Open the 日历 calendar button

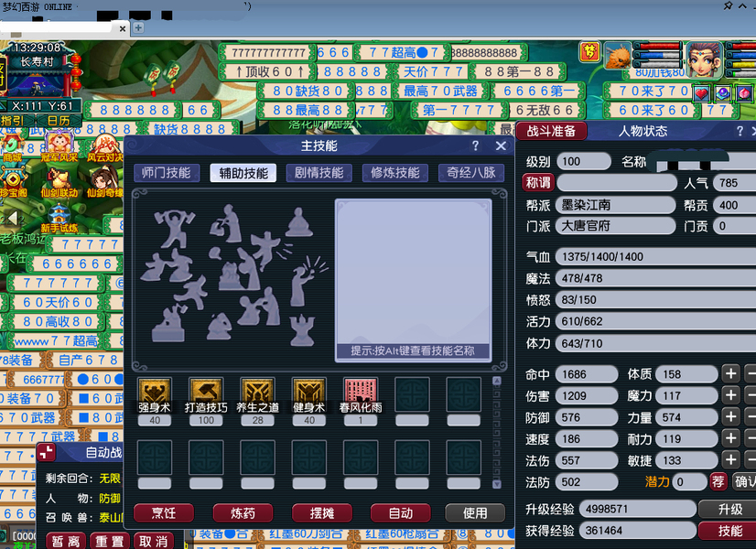(59, 121)
